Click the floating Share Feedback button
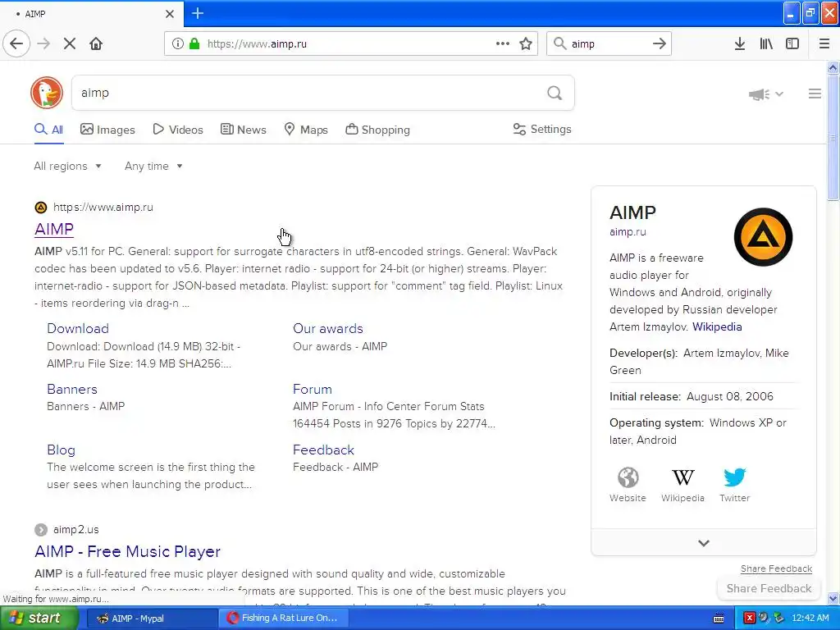Viewport: 840px width, 630px height. pyautogui.click(x=769, y=588)
